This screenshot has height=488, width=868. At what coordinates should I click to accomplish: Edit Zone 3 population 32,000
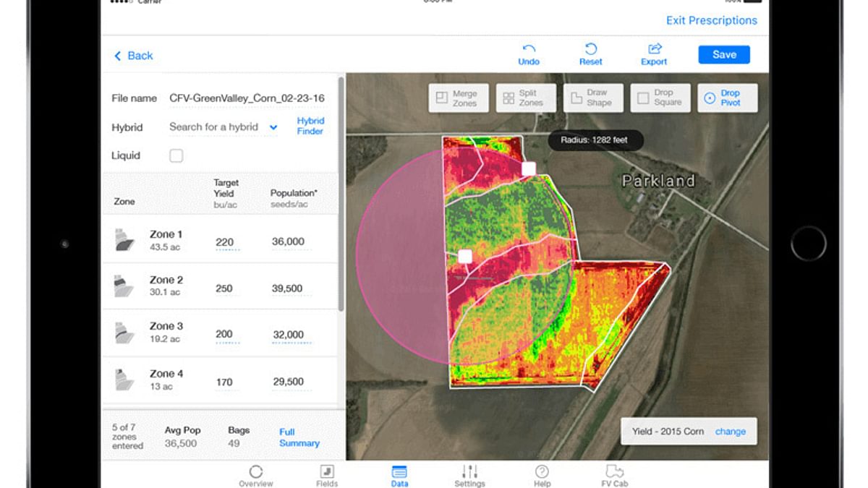click(288, 335)
